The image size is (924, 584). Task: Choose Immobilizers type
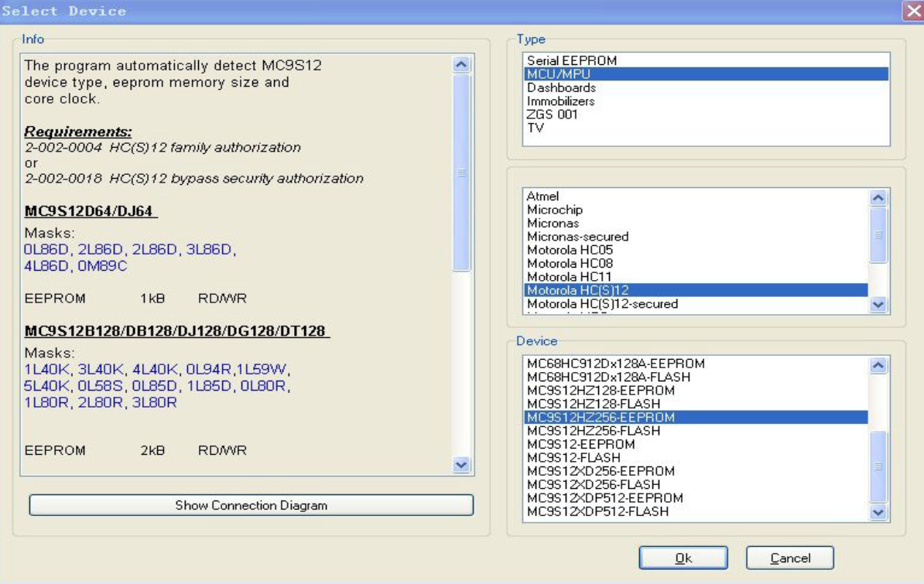706,101
